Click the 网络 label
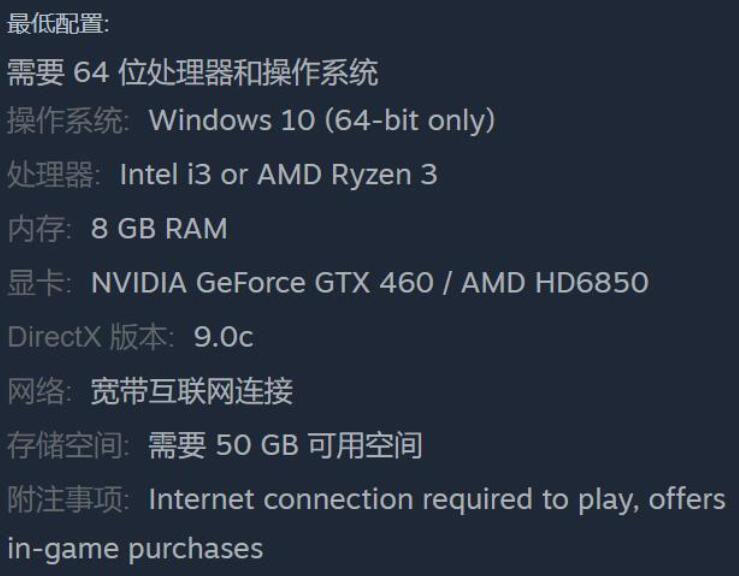This screenshot has width=739, height=576. [39, 391]
